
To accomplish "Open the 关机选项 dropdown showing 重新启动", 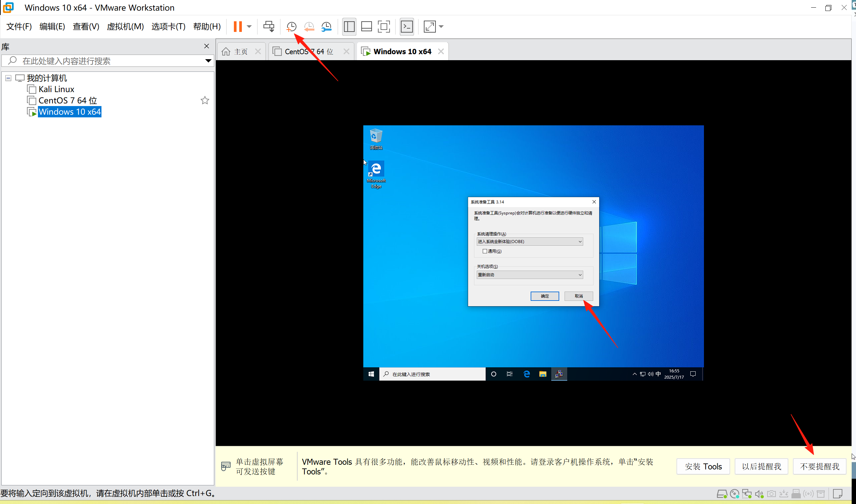I will 529,275.
